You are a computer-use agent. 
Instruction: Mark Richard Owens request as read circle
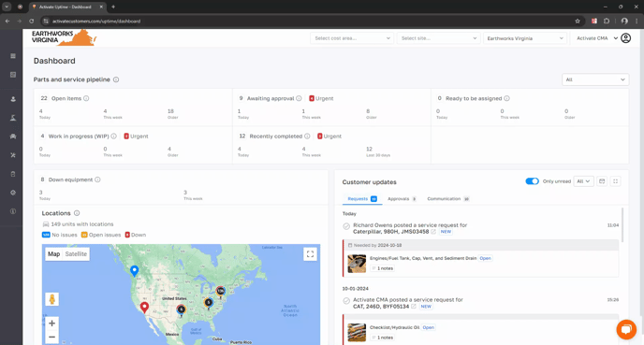point(346,226)
